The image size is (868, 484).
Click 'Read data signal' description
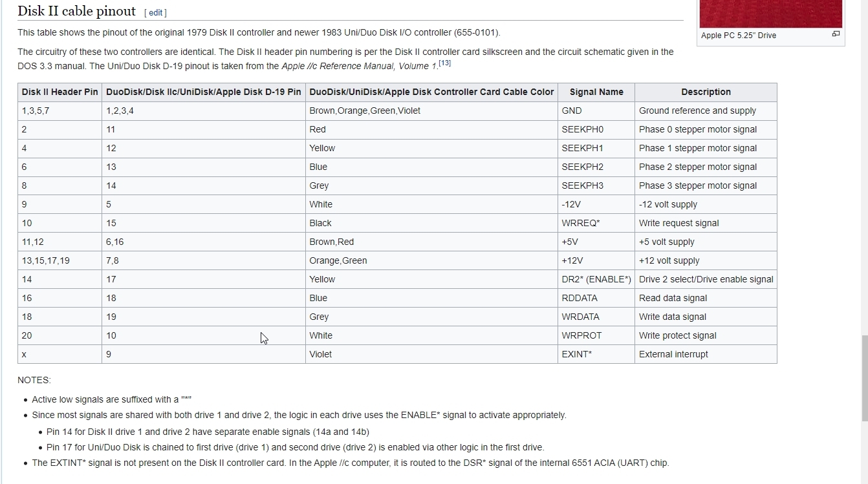(x=706, y=298)
